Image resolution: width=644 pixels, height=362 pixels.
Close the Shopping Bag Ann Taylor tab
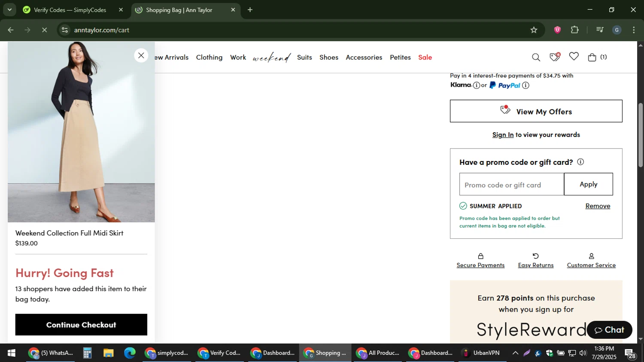pyautogui.click(x=233, y=10)
